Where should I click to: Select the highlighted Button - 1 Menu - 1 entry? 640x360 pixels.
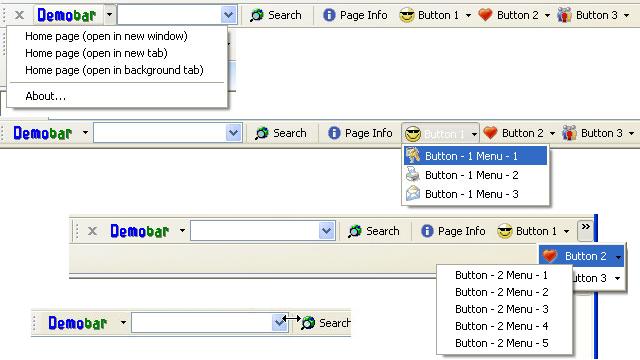475,156
